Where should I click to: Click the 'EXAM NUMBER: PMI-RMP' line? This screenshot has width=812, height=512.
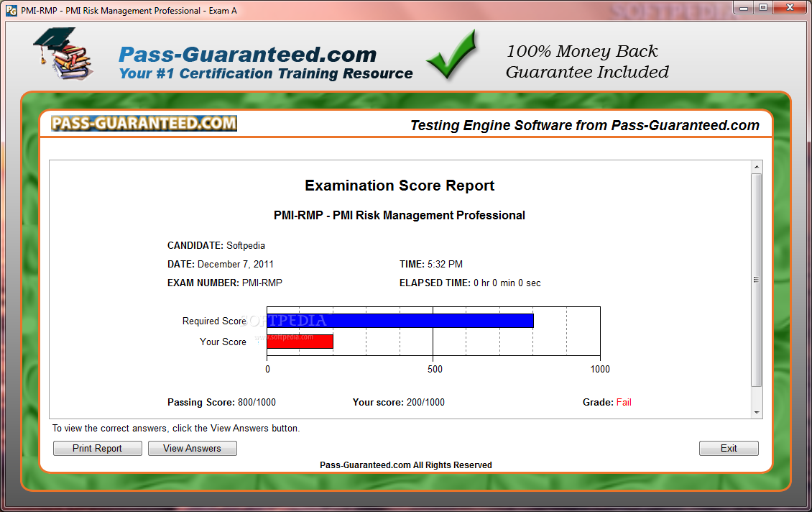point(225,283)
